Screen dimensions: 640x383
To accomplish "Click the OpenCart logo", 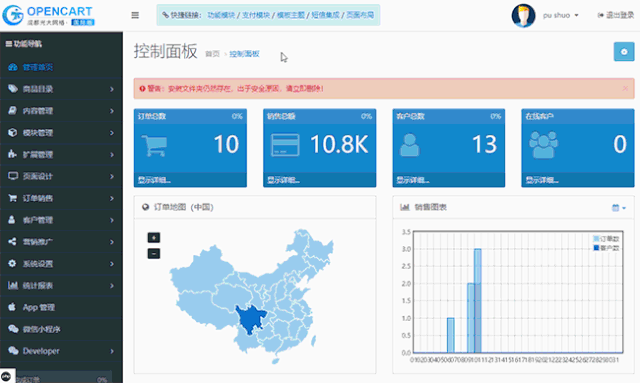I will point(48,15).
